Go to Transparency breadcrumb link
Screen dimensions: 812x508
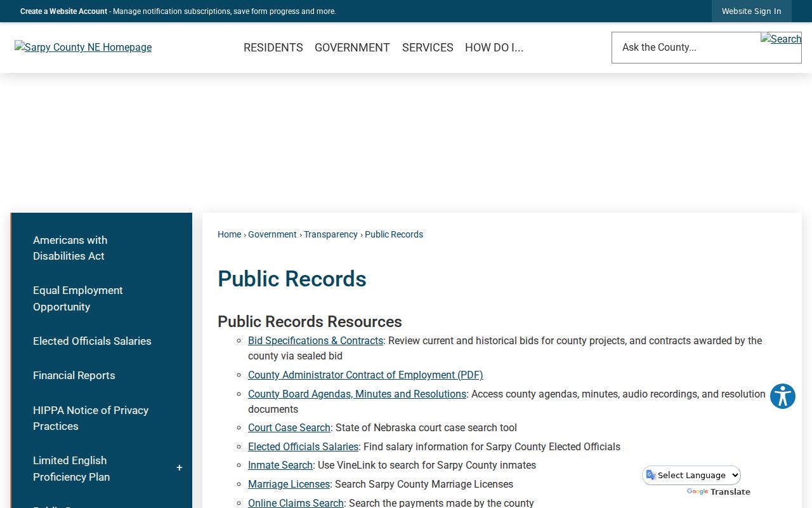pos(331,234)
